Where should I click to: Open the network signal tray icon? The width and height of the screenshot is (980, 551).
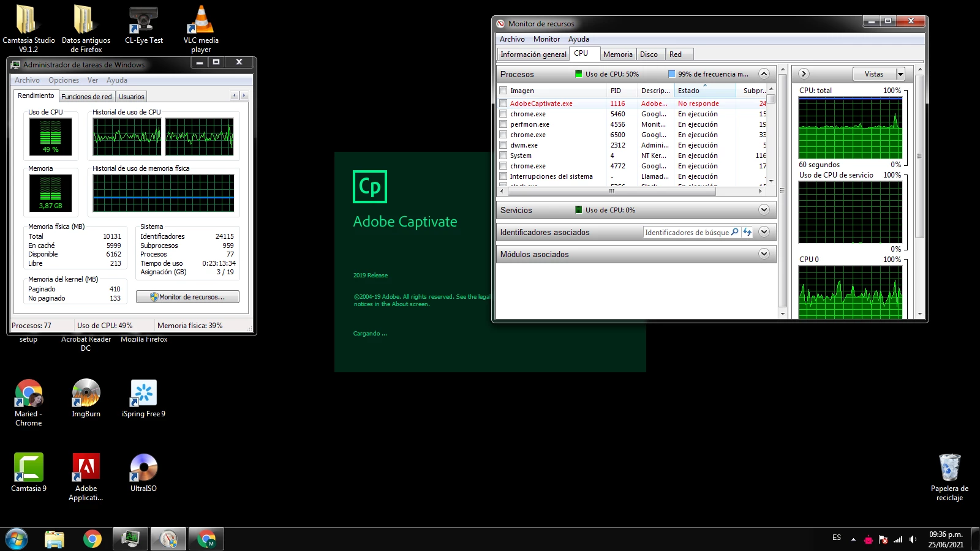pyautogui.click(x=898, y=539)
